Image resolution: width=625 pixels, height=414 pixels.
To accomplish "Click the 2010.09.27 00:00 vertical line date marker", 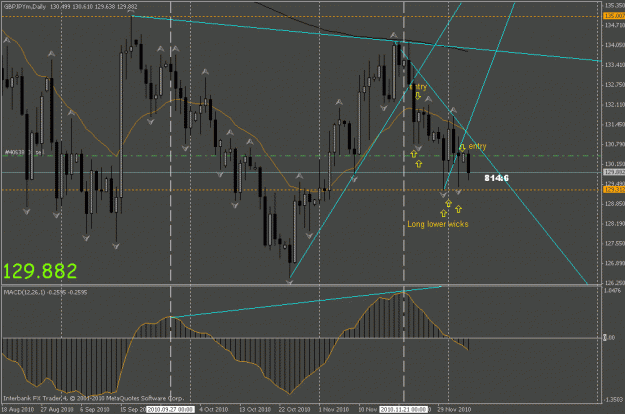I will click(170, 409).
